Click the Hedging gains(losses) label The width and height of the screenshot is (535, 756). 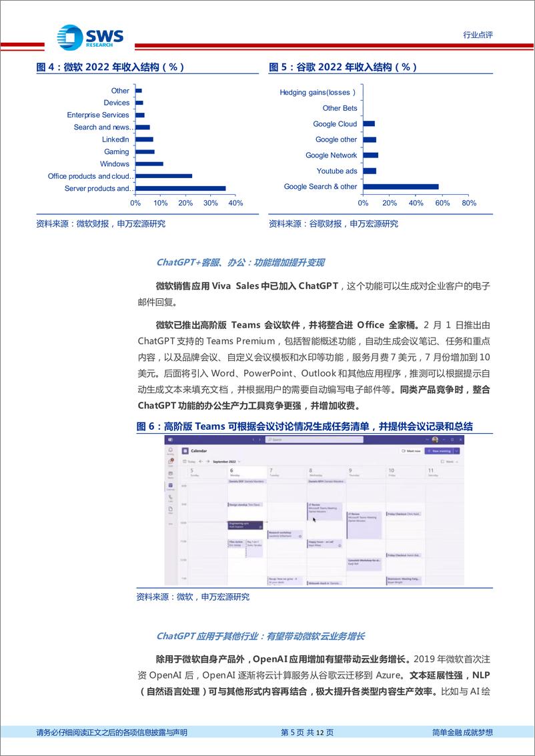(x=318, y=92)
